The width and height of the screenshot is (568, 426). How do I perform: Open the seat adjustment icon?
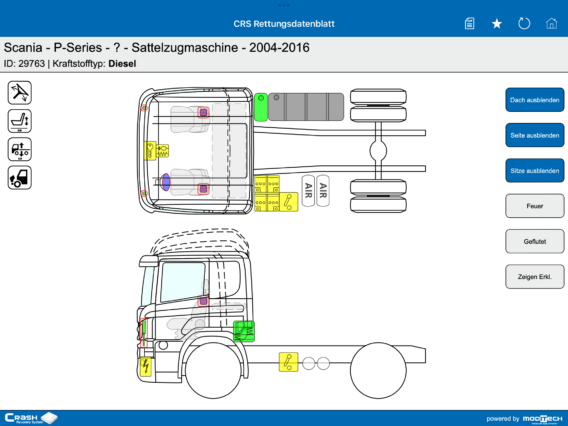pos(20,121)
